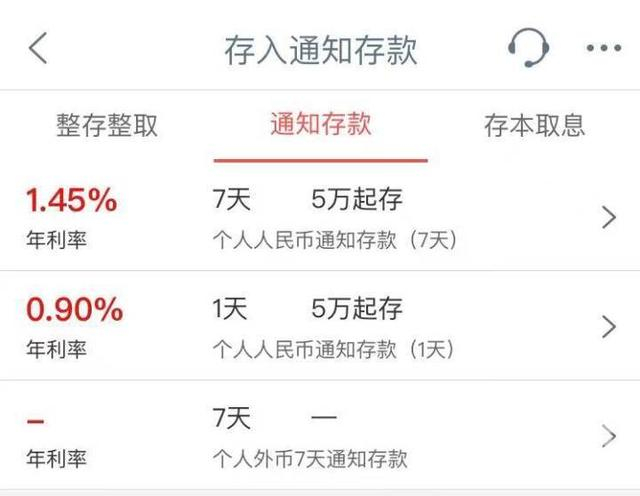
Task: Select the 通知存款 tab
Action: [320, 124]
